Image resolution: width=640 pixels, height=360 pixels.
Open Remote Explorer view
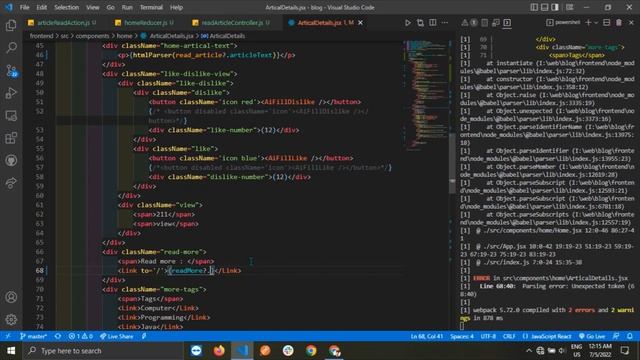[x=11, y=116]
